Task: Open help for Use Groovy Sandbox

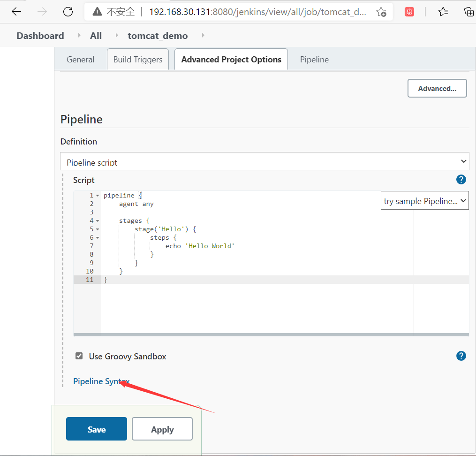Action: [461, 356]
